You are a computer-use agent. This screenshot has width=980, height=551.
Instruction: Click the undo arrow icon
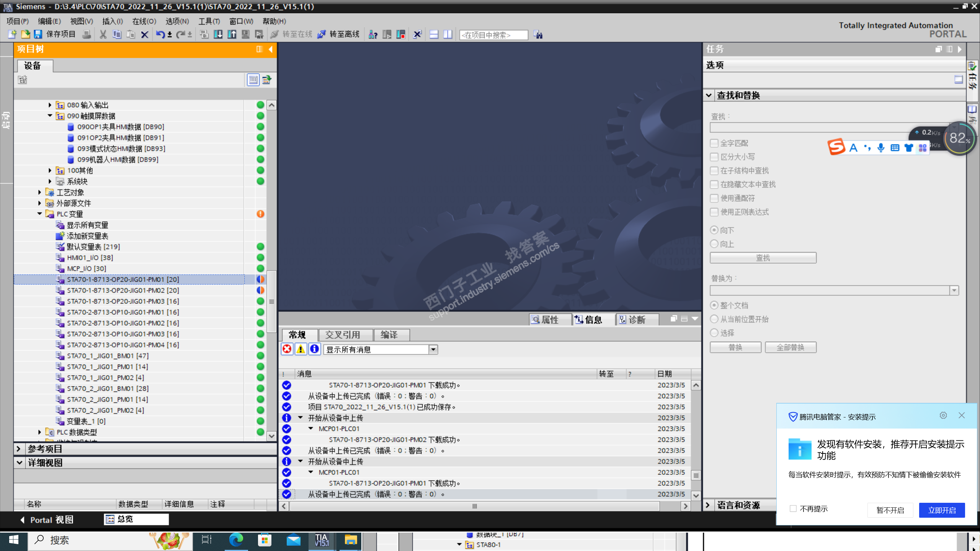coord(160,34)
